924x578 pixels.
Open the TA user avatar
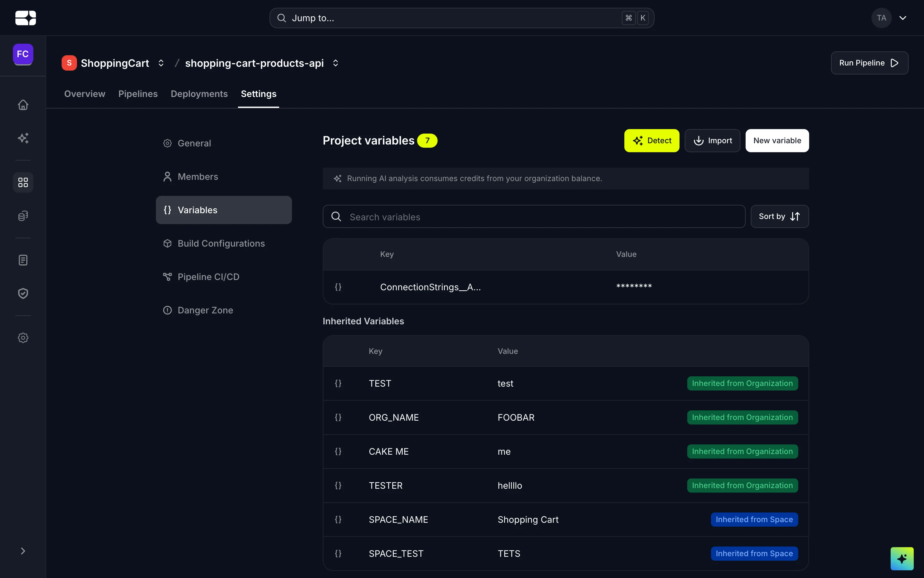click(881, 18)
